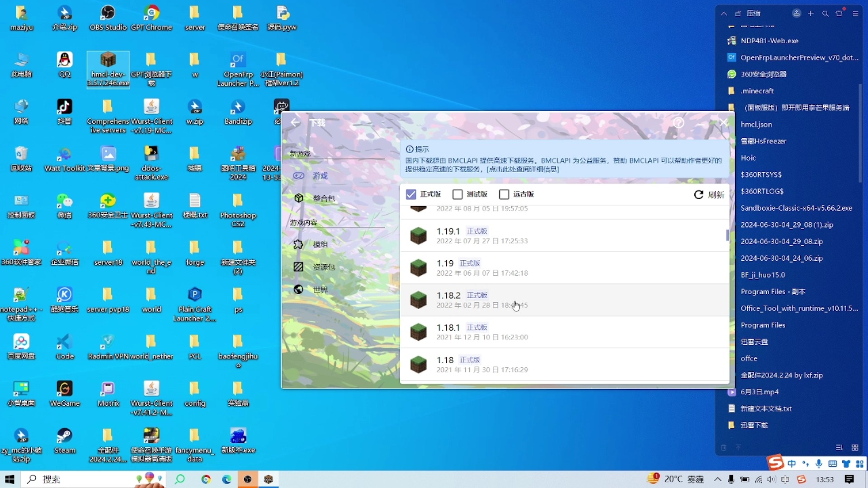Image resolution: width=868 pixels, height=488 pixels.
Task: Click the trash icon at organizer panel bottom
Action: pos(724,447)
